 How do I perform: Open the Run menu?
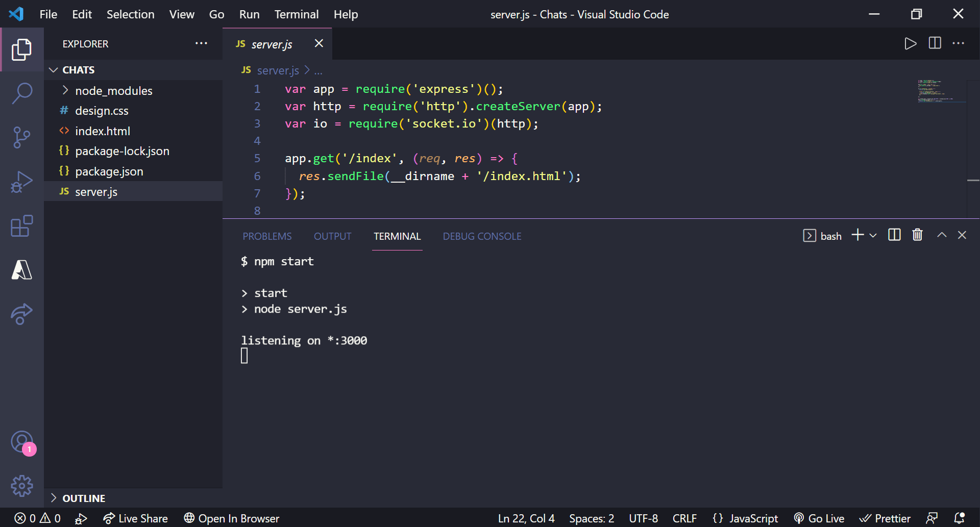coord(250,14)
